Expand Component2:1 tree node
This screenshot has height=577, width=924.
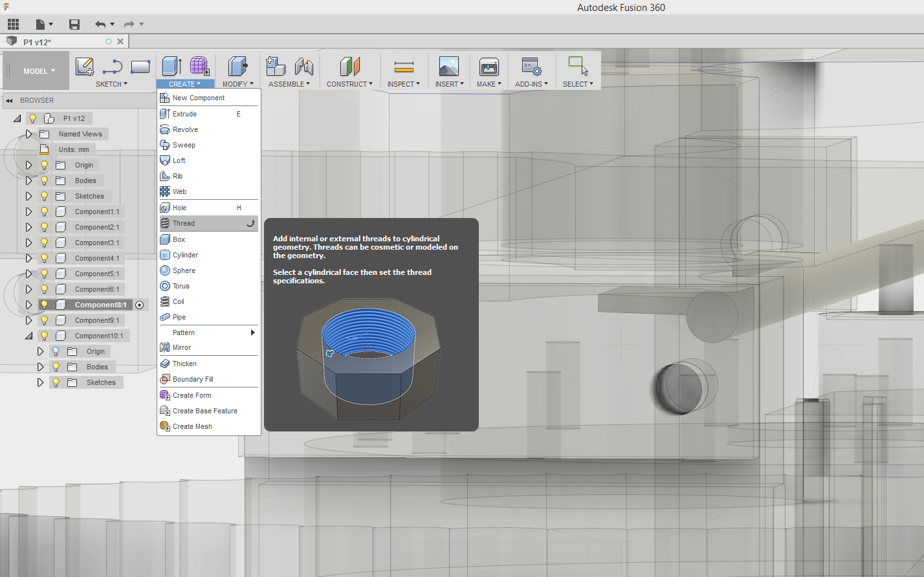click(x=28, y=227)
